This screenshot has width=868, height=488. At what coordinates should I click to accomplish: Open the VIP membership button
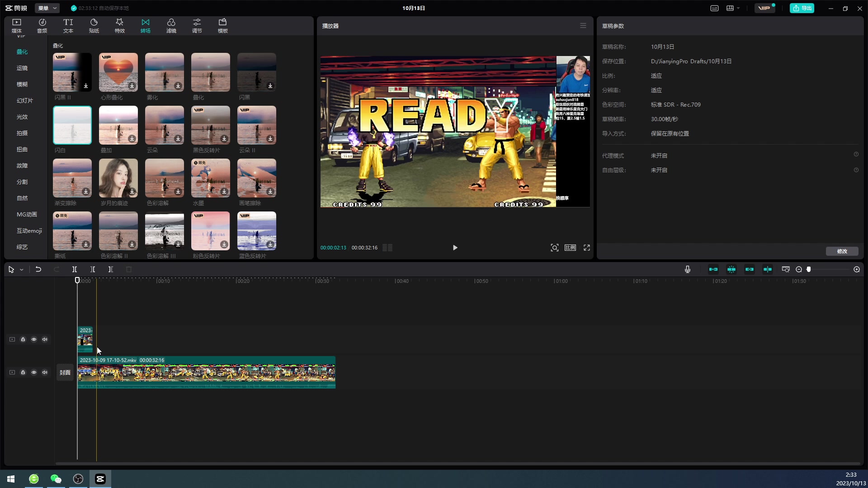click(764, 8)
